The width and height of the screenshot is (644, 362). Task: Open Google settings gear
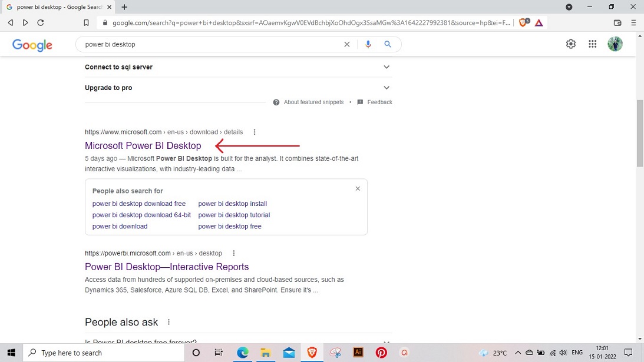click(x=571, y=44)
